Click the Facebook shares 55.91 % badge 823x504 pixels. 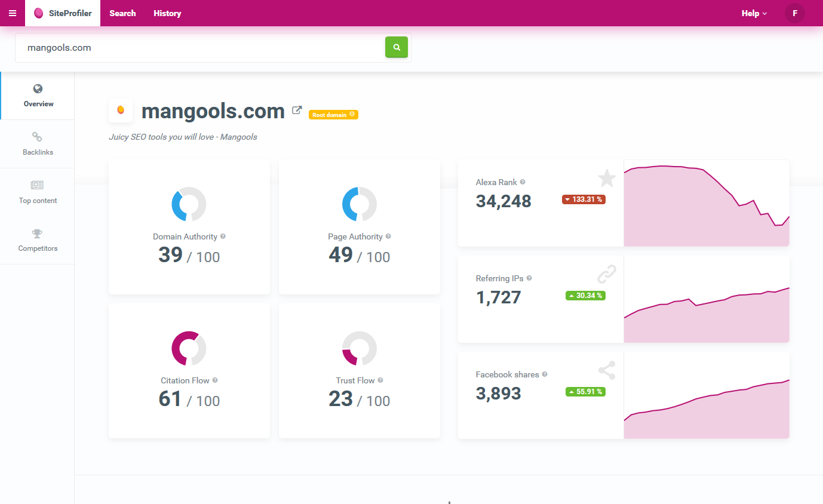pyautogui.click(x=585, y=392)
